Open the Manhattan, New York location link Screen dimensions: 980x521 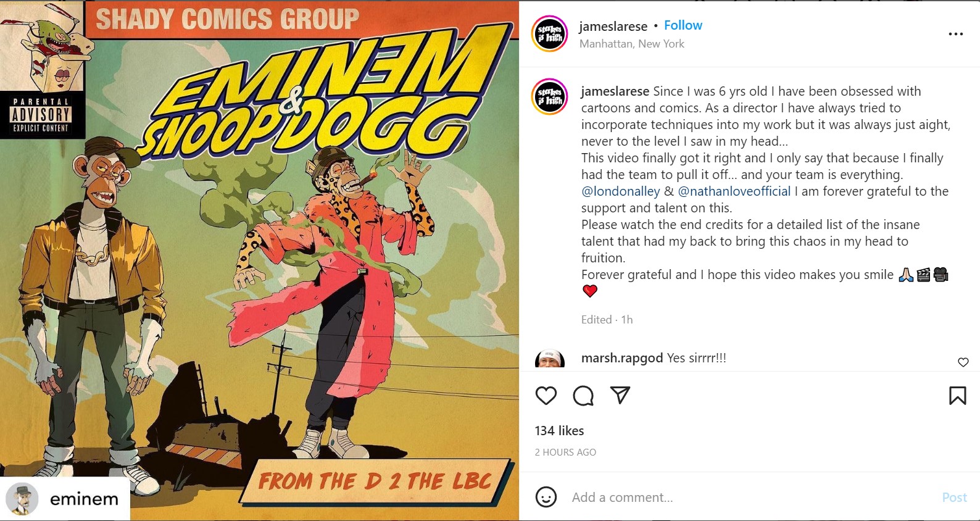[632, 44]
